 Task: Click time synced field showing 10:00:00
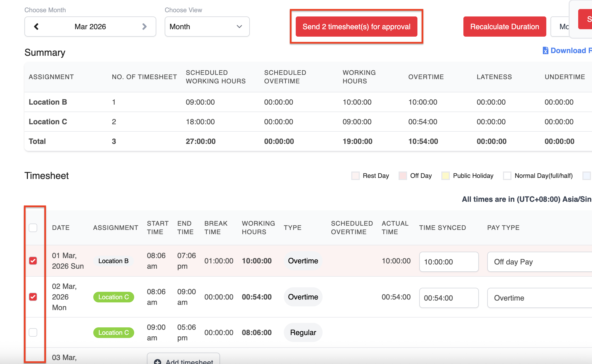449,262
